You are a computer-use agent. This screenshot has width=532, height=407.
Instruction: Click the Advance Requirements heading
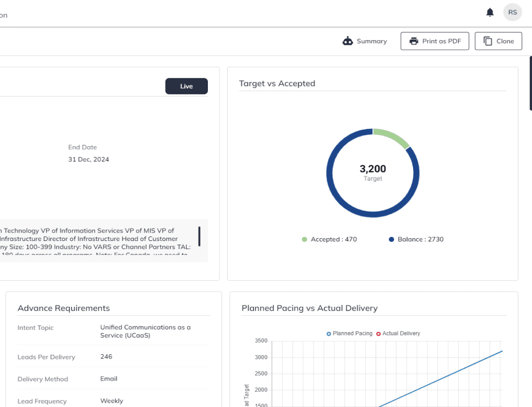pos(64,308)
